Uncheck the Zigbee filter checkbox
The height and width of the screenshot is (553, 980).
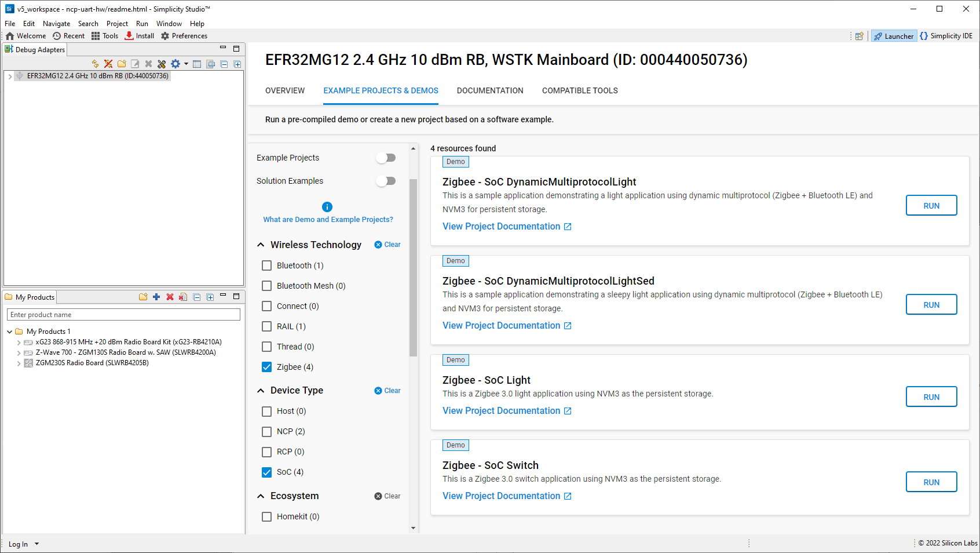tap(266, 367)
